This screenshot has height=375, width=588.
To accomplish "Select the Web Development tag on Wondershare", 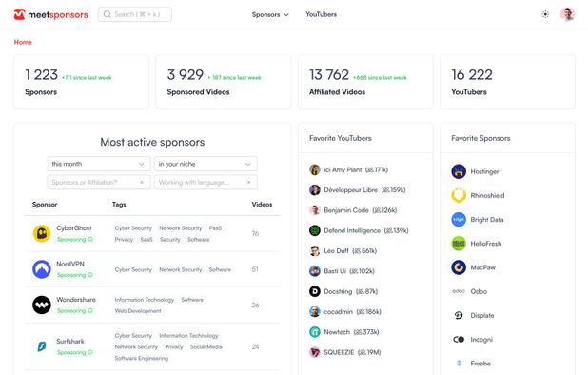I will pyautogui.click(x=138, y=311).
